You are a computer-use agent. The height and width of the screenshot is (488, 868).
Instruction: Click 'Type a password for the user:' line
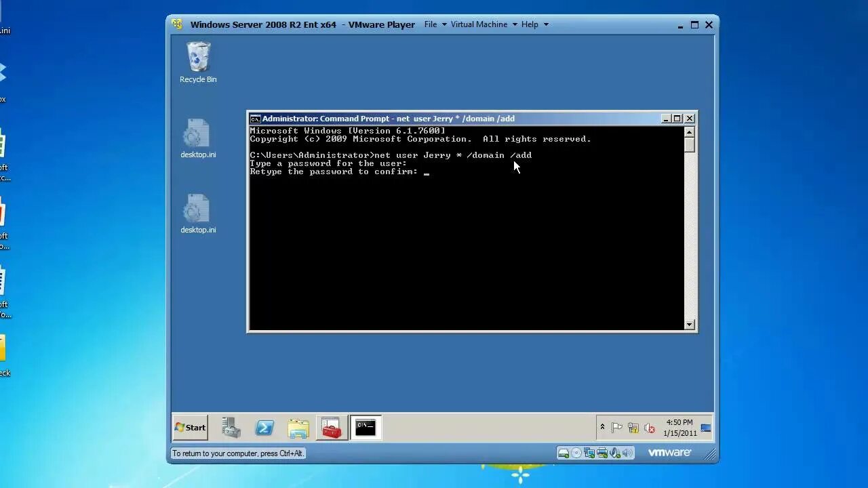click(328, 163)
